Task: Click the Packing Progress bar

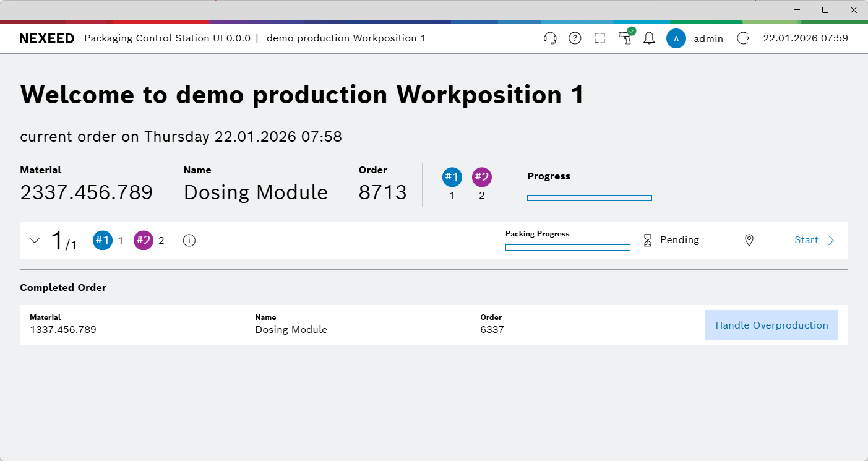Action: pyautogui.click(x=567, y=248)
